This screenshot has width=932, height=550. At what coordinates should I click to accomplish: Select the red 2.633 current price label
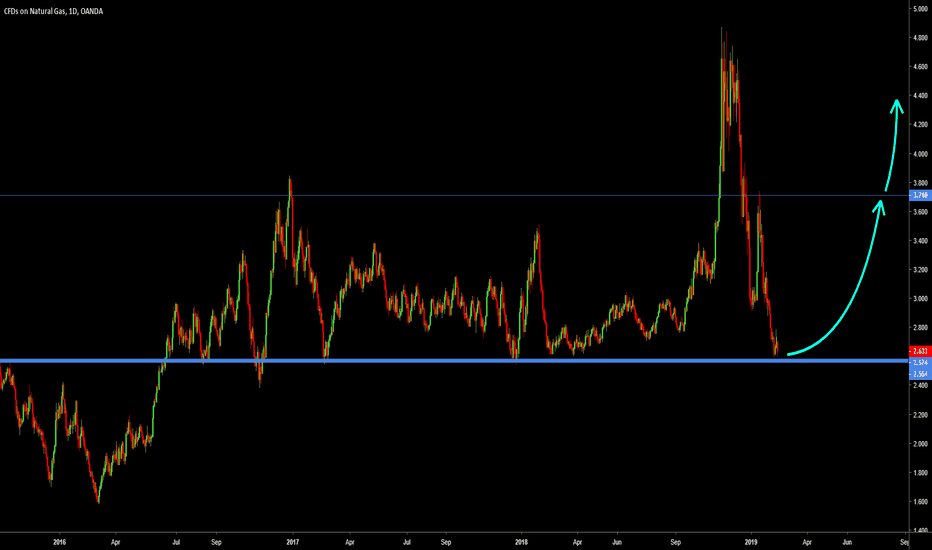[x=920, y=351]
